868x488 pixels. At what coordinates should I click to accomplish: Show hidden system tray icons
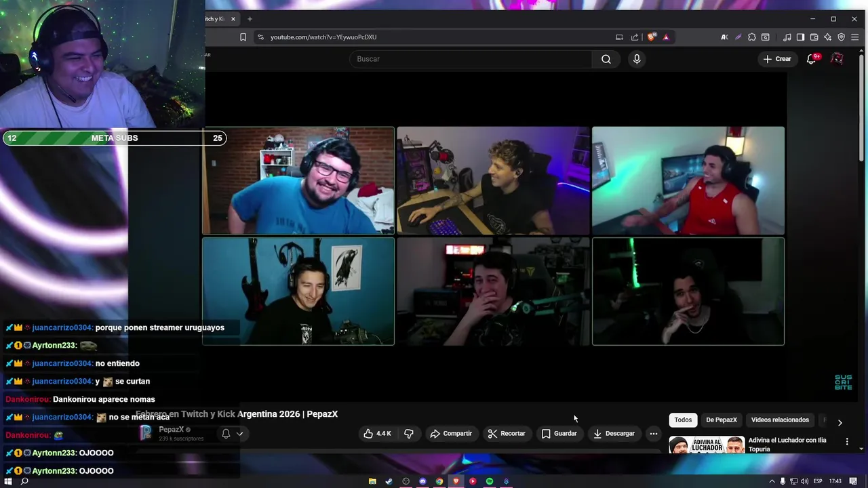pyautogui.click(x=772, y=481)
